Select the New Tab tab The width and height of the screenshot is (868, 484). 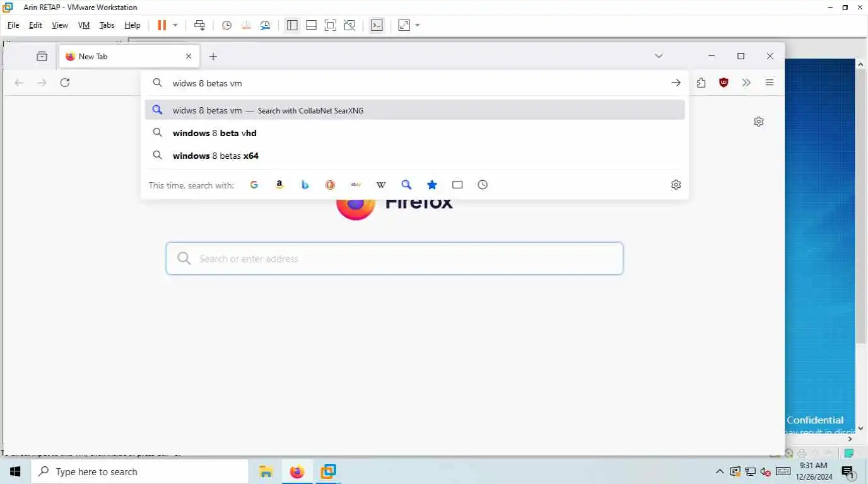pyautogui.click(x=129, y=56)
